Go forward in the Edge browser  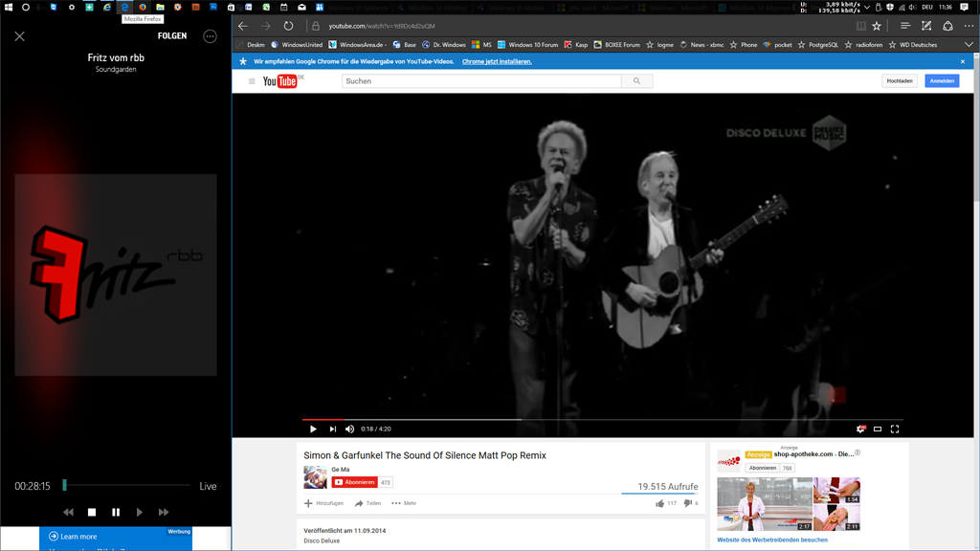[266, 26]
